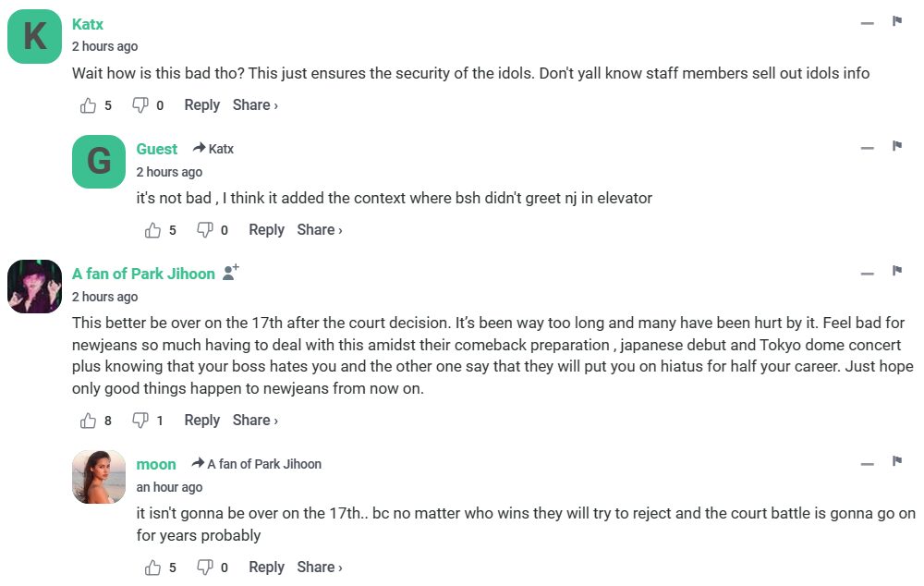Open Share menu on moon's reply
The height and width of the screenshot is (586, 924).
[320, 568]
